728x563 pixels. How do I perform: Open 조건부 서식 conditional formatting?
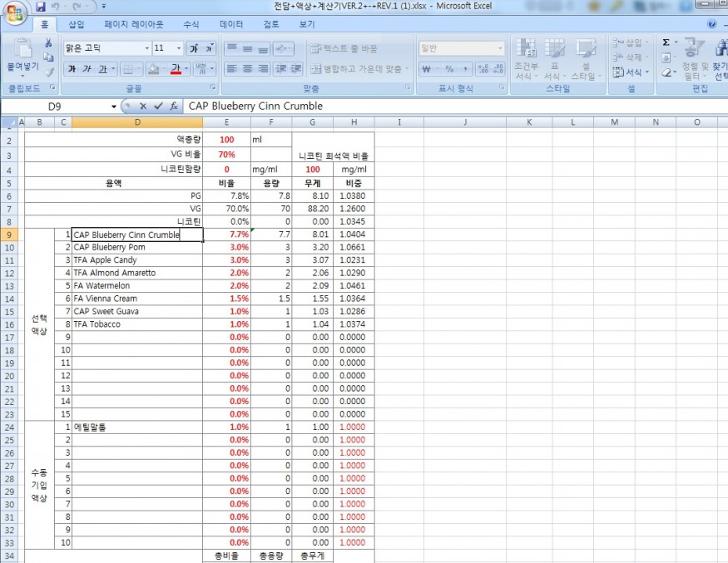526,59
